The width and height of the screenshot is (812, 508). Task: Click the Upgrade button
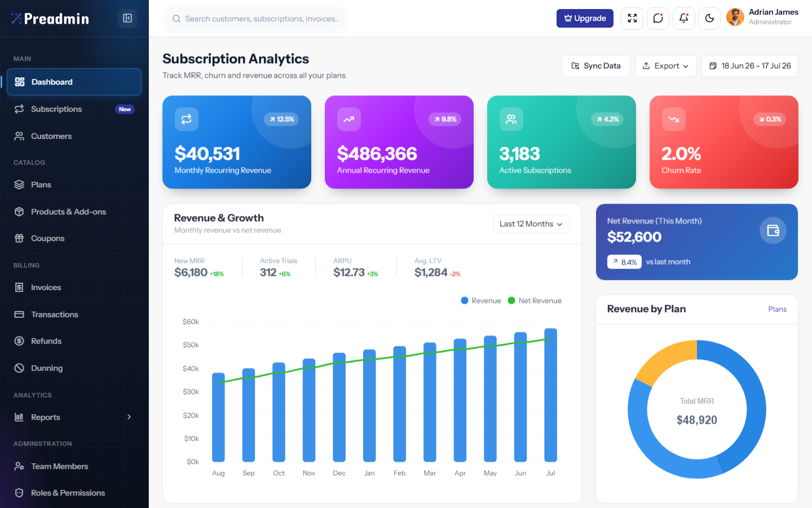tap(585, 18)
